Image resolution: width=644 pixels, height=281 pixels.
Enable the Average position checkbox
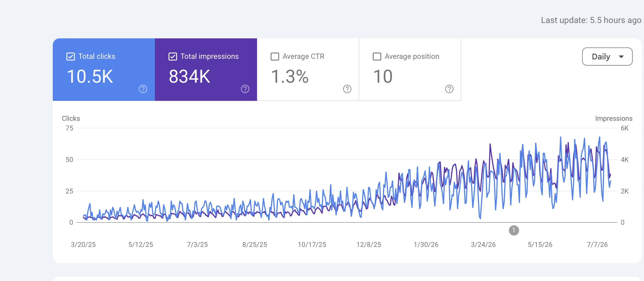377,57
